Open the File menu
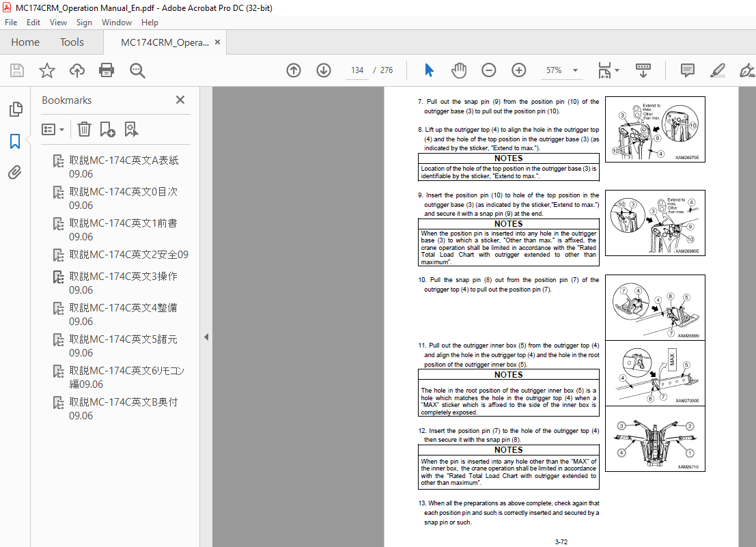Screen dimensions: 756x547 [x=11, y=22]
